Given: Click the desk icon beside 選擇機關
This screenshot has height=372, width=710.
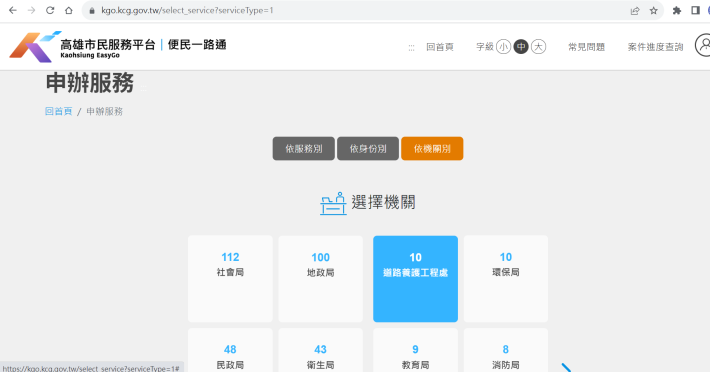Looking at the screenshot, I should (x=333, y=203).
